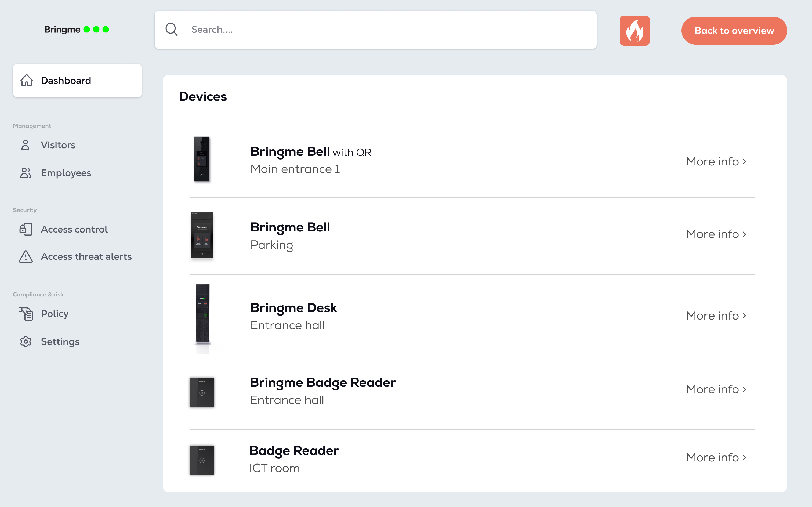Click the 'Security' section label
Image resolution: width=812 pixels, height=507 pixels.
click(x=25, y=210)
